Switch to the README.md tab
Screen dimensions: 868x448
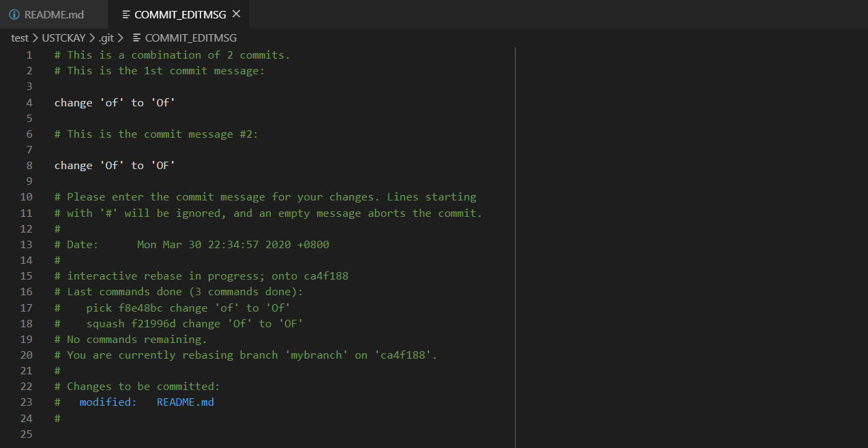coord(53,14)
